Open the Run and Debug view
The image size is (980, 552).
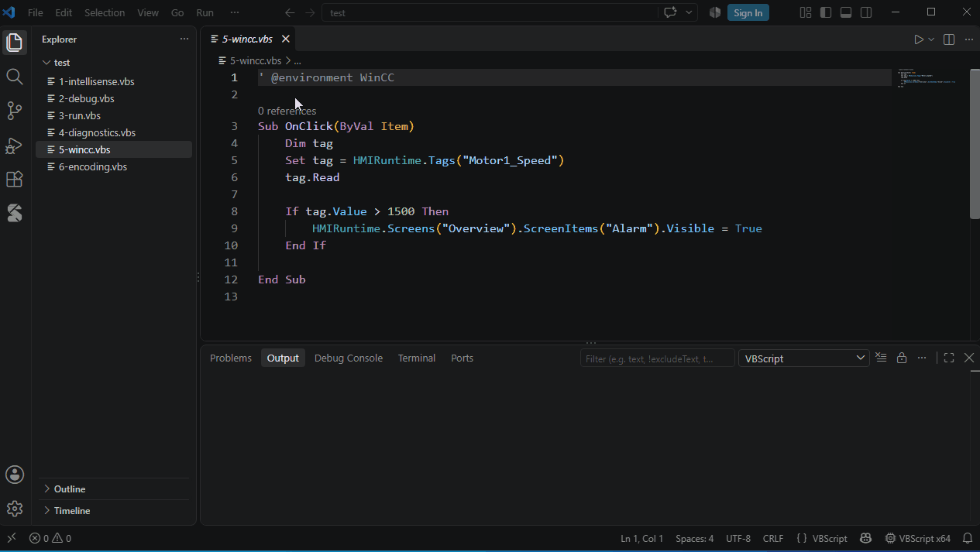tap(15, 145)
